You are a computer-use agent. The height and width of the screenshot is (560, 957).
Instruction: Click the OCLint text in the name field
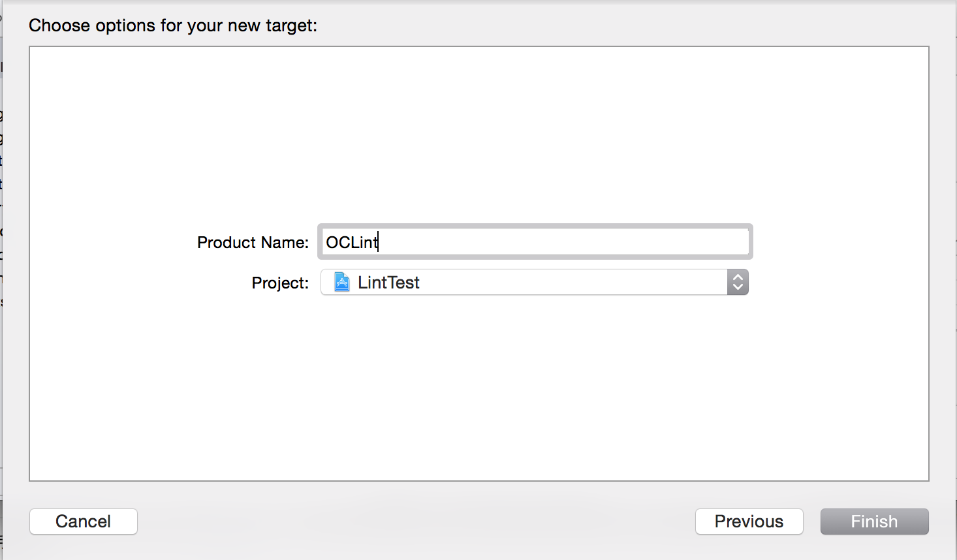[351, 242]
